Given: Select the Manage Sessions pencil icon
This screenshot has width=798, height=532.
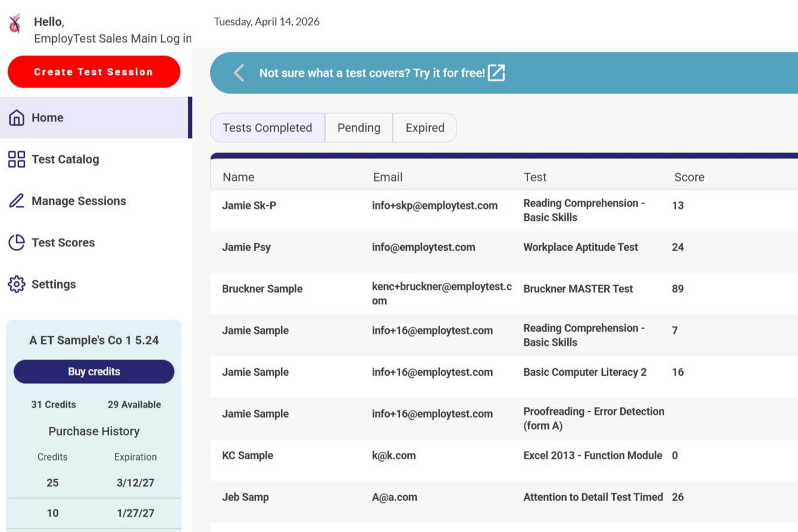Looking at the screenshot, I should tap(16, 201).
